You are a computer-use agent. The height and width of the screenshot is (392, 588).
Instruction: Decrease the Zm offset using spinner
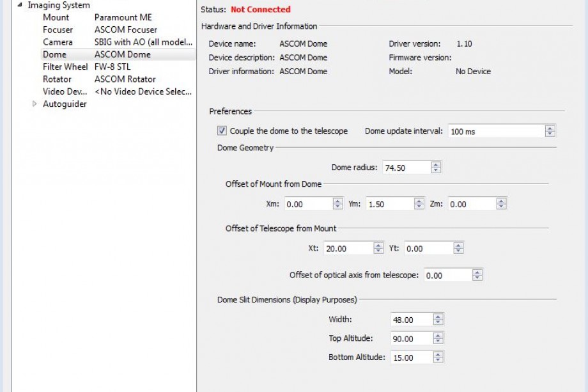coord(502,207)
